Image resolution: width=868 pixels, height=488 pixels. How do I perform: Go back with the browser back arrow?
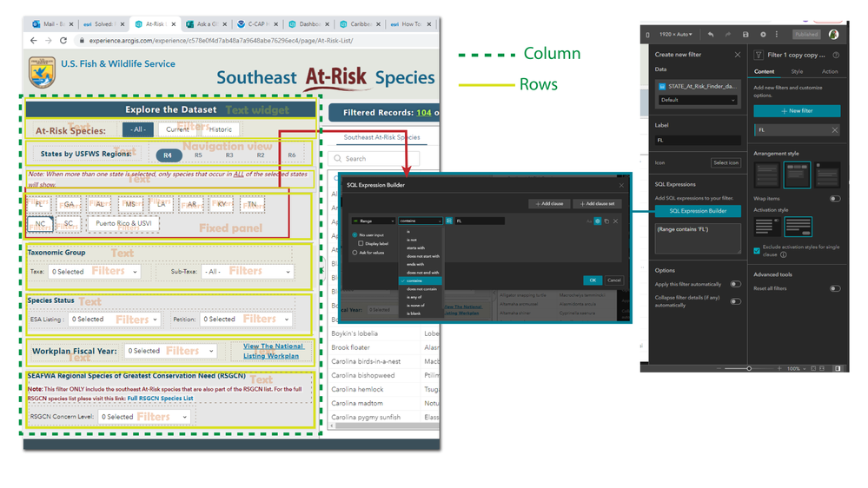tap(34, 41)
